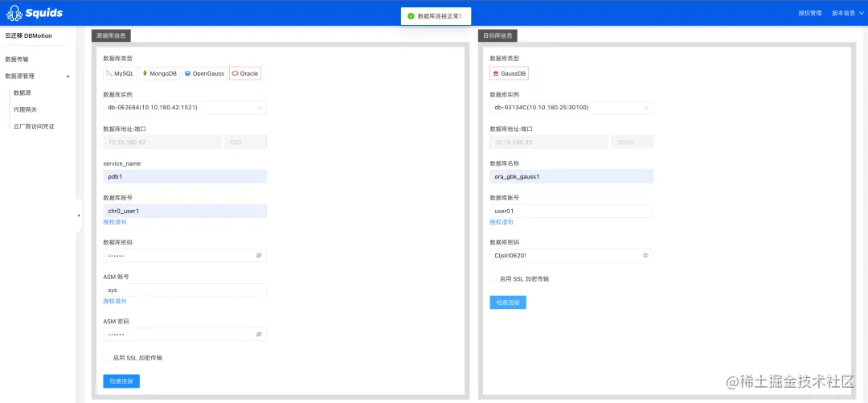Screen dimensions: 868x403
Task: Open 授权语句 link under source database account
Action: [x=115, y=222]
